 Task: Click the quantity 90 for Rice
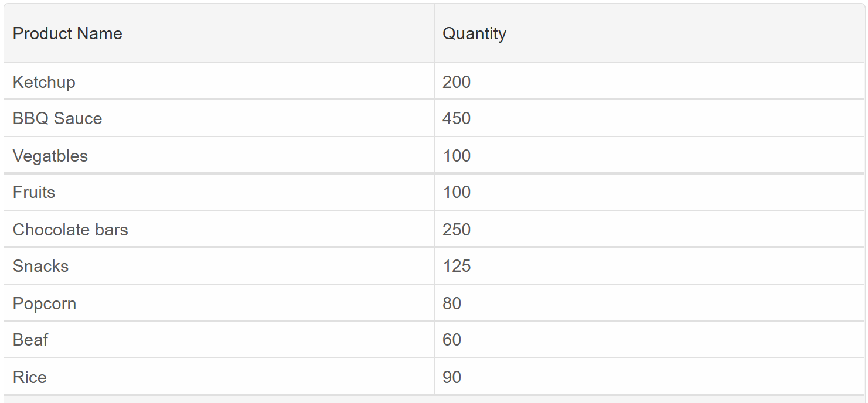click(649, 377)
